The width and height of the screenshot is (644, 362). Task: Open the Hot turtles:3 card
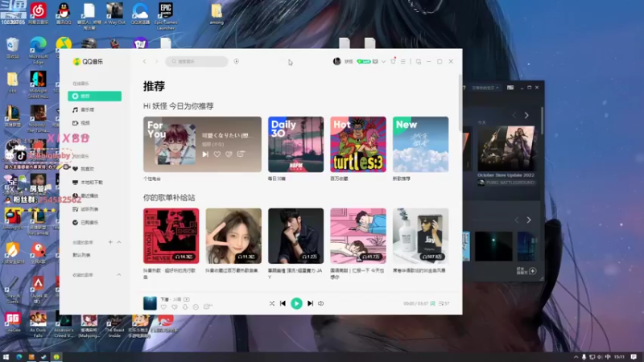coord(358,144)
